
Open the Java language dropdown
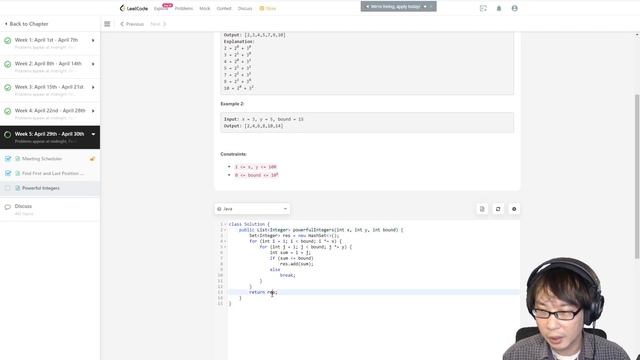pyautogui.click(x=252, y=209)
